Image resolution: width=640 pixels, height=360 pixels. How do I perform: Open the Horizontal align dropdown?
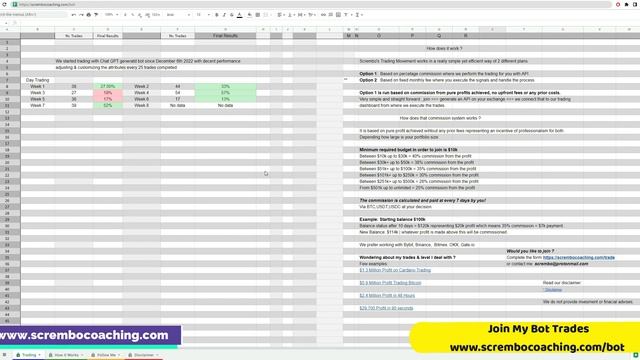coord(280,15)
